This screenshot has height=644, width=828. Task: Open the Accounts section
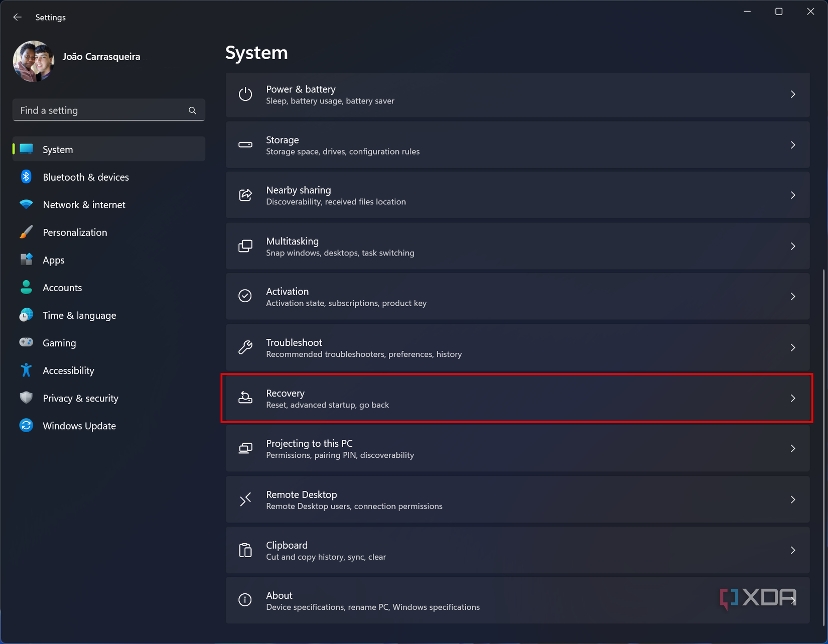point(109,287)
